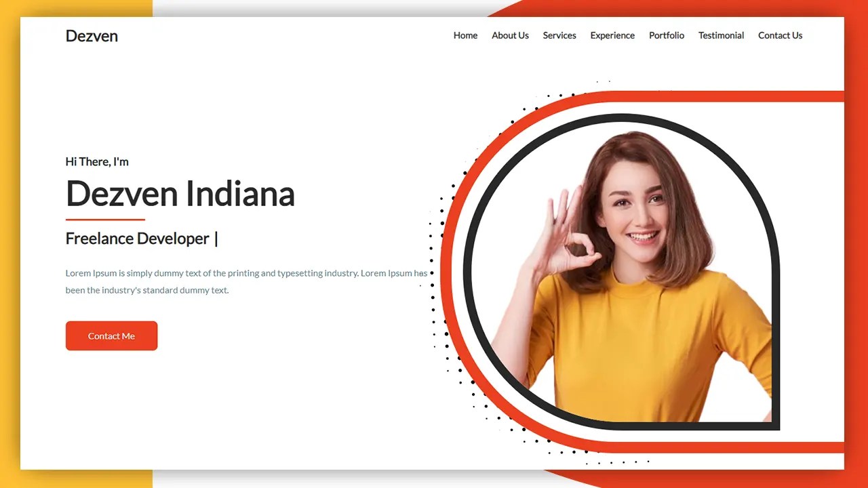Image resolution: width=868 pixels, height=488 pixels.
Task: Click the Freelance Developer subtitle
Action: click(x=136, y=238)
